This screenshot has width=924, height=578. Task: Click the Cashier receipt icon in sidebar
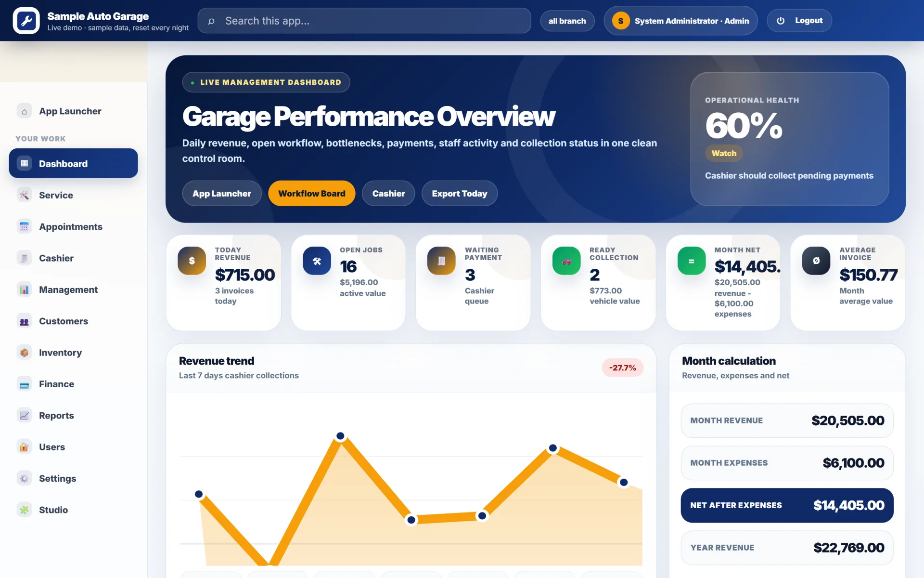point(24,258)
